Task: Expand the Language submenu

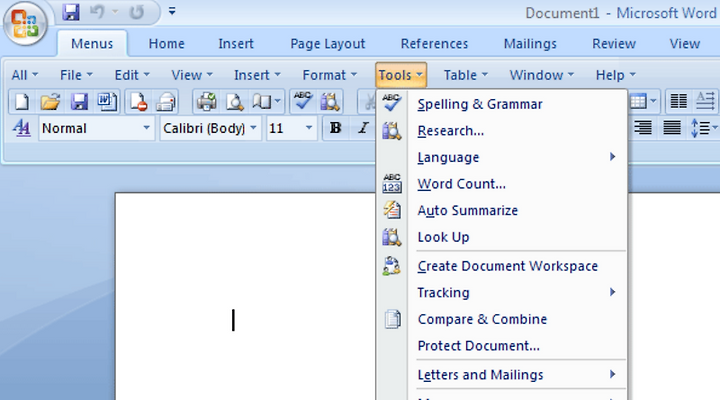Action: pyautogui.click(x=502, y=158)
